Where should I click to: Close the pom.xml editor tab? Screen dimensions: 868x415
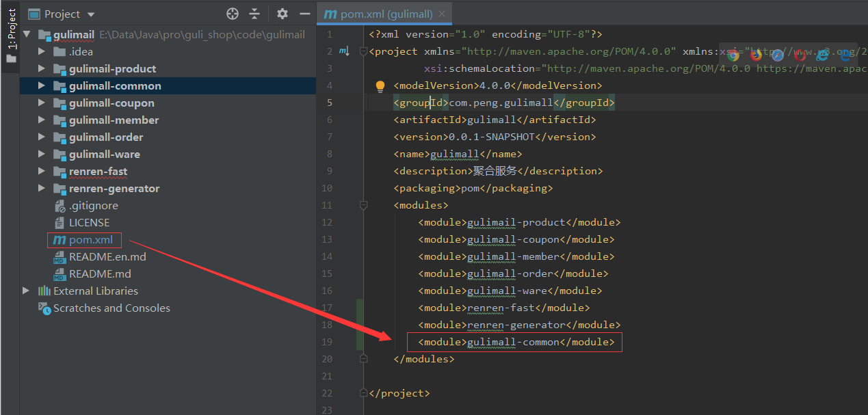pos(443,14)
